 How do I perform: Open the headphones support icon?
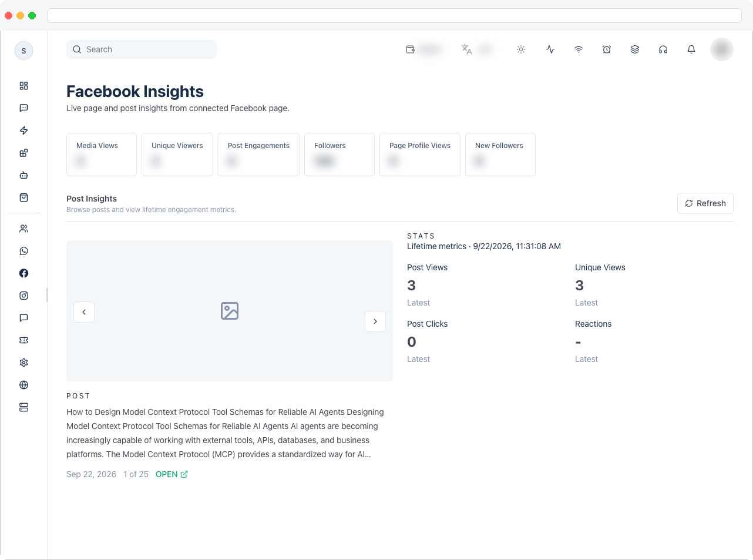click(663, 49)
